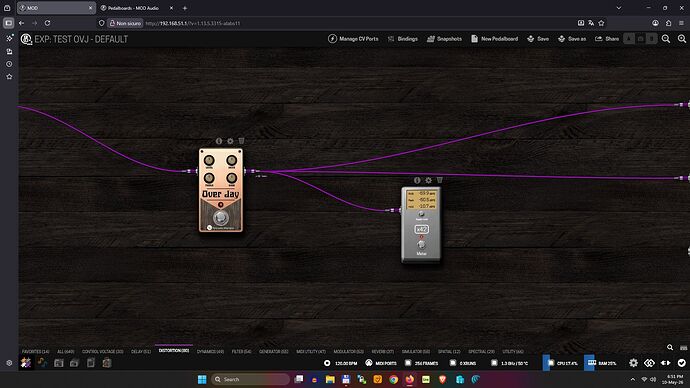
Task: Open Firefox from the taskbar
Action: [x=410, y=379]
